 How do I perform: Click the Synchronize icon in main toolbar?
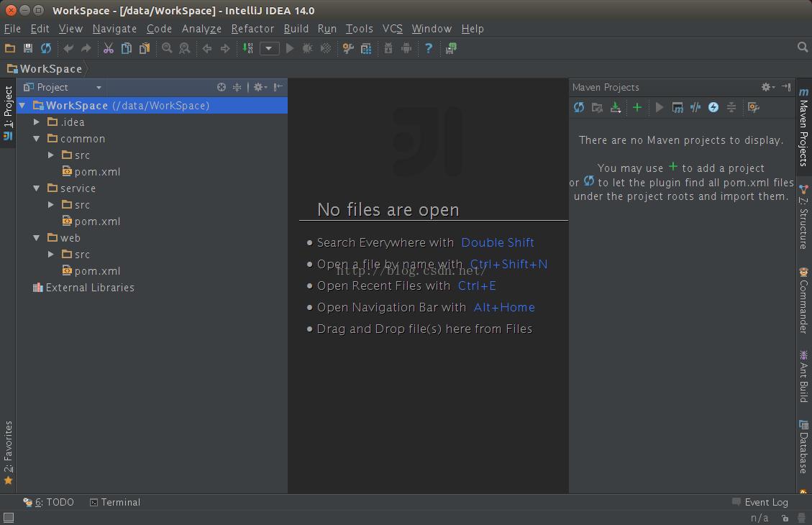point(46,48)
